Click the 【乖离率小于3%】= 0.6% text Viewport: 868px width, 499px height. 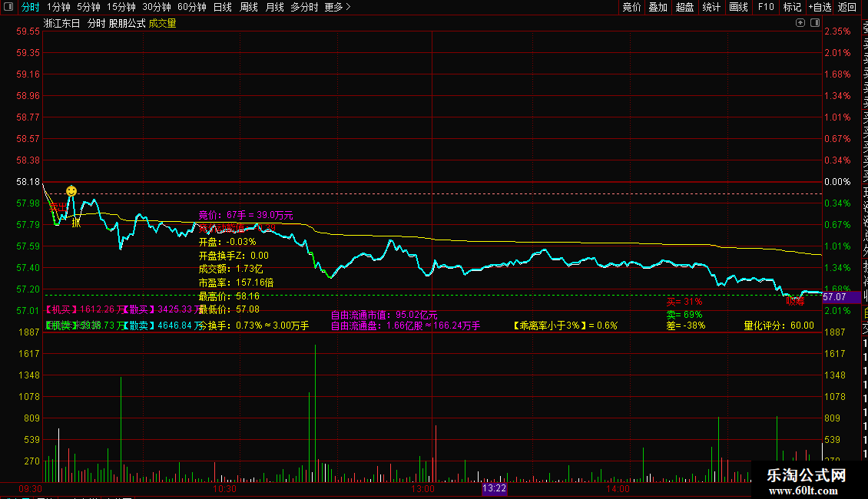[565, 326]
